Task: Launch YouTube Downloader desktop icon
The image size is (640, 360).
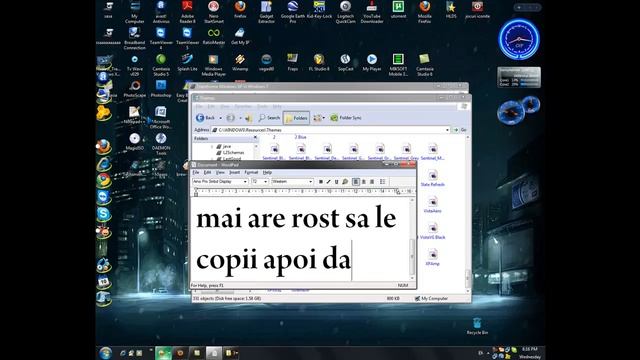Action: pyautogui.click(x=372, y=11)
